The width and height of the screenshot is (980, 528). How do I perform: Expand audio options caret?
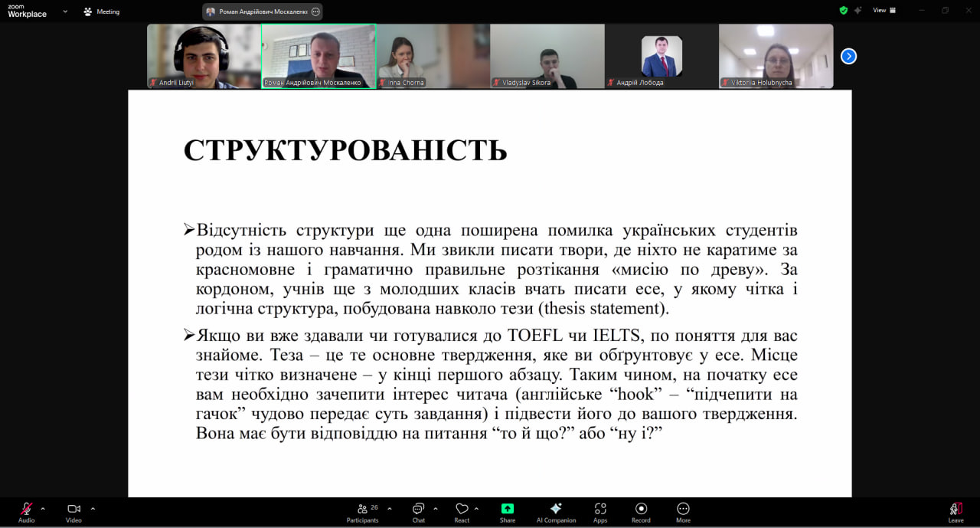click(x=43, y=508)
